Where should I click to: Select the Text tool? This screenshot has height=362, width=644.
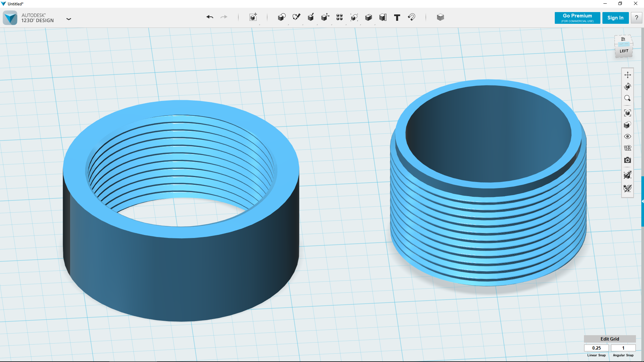397,17
